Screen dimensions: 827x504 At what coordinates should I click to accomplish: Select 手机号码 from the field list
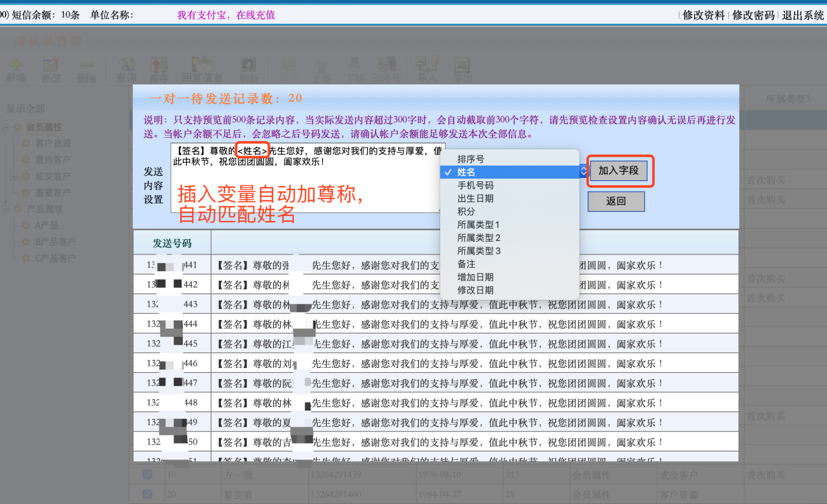(x=475, y=185)
